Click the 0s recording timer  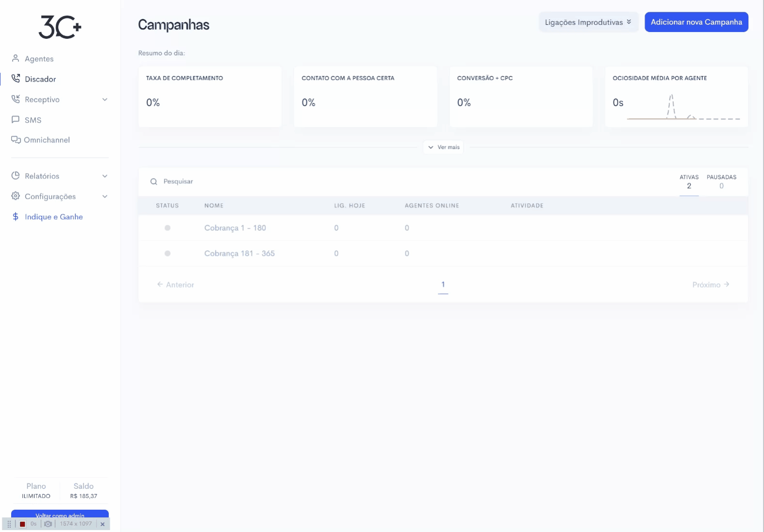(x=33, y=524)
